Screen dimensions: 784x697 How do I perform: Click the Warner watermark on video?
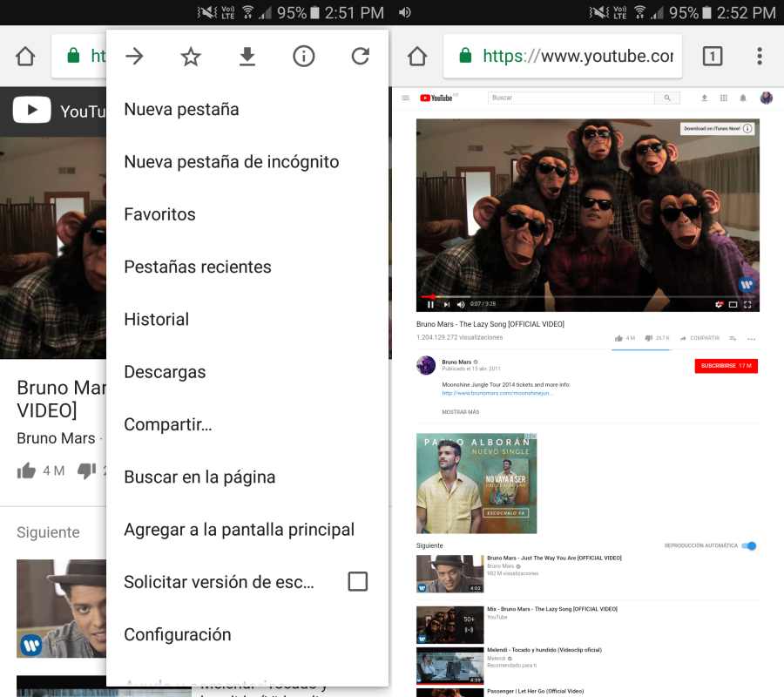click(747, 285)
